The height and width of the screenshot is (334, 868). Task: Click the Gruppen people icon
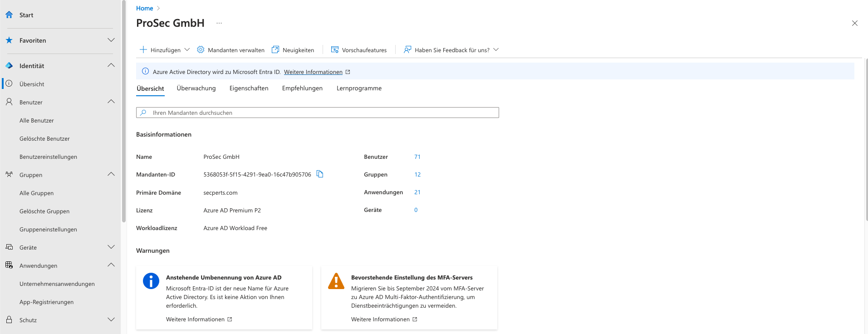(9, 174)
